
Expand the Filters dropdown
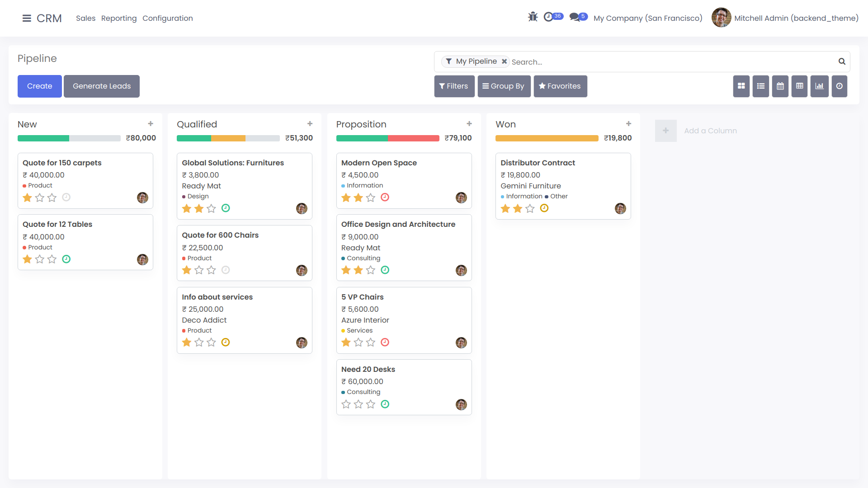click(x=454, y=86)
